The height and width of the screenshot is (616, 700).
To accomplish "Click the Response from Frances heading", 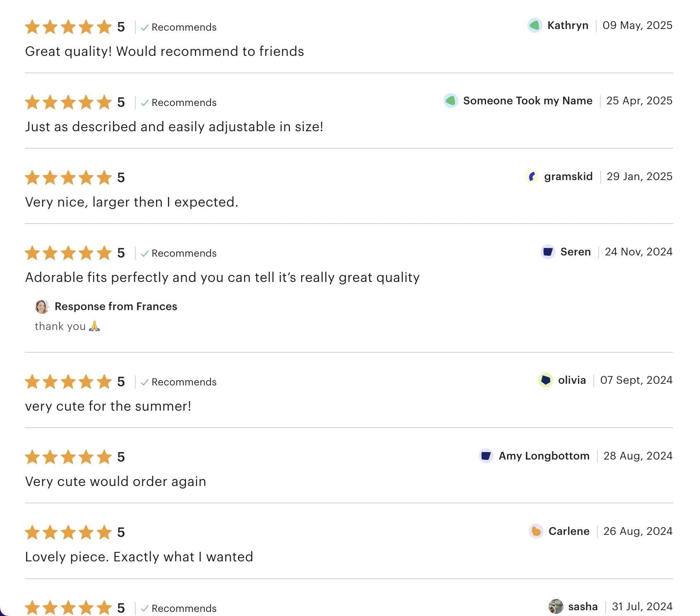I will point(116,306).
